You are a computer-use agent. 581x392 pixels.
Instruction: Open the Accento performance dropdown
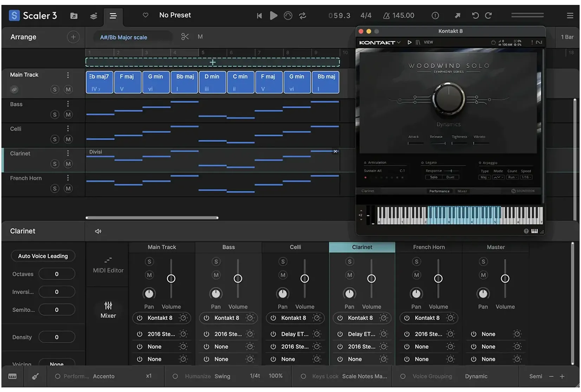[104, 376]
